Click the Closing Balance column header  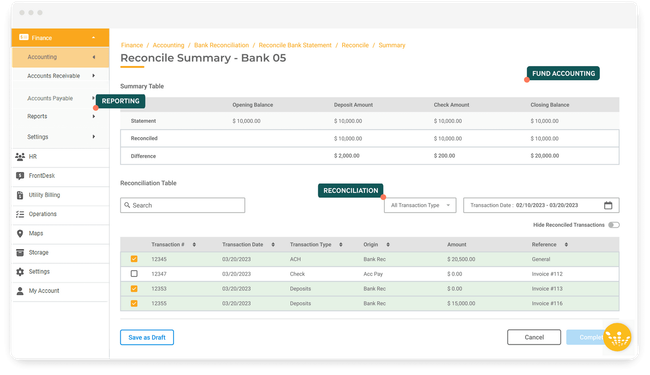pos(550,105)
